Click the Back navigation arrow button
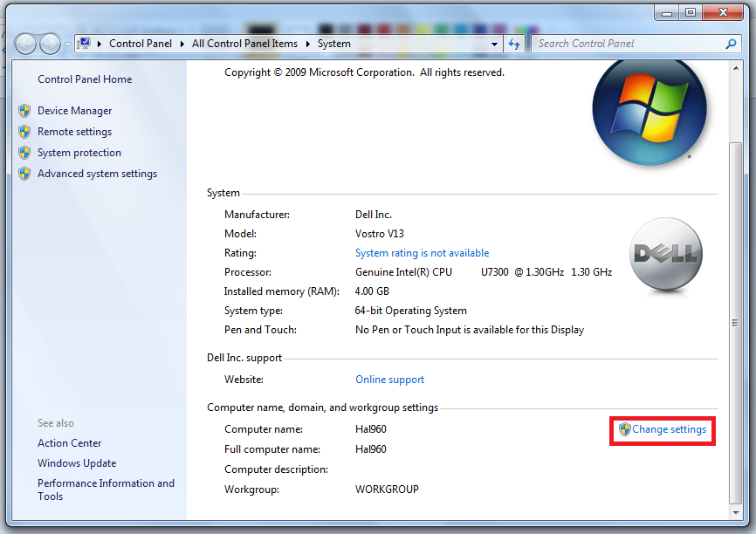The width and height of the screenshot is (756, 534). (25, 44)
